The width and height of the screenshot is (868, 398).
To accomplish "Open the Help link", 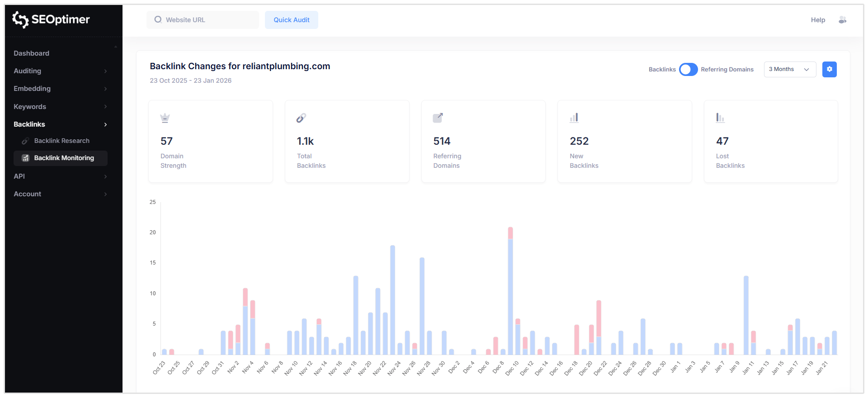I will tap(817, 20).
